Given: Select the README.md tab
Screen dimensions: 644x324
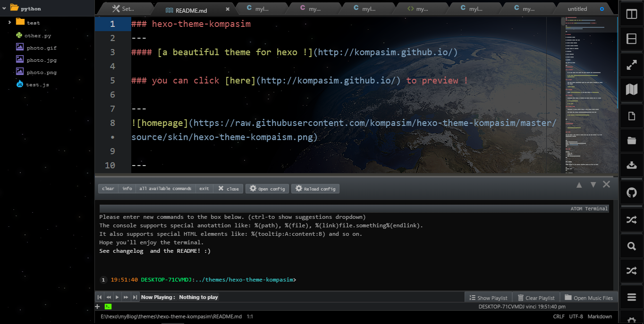Looking at the screenshot, I should 191,9.
